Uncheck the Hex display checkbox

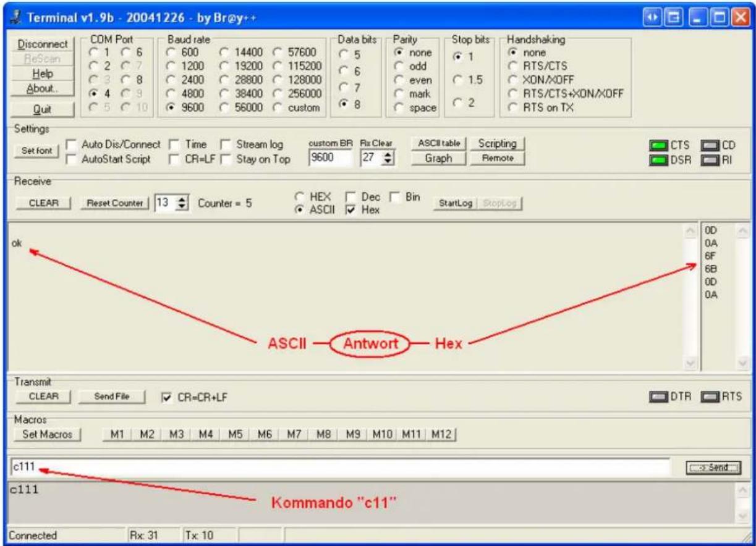pyautogui.click(x=350, y=211)
